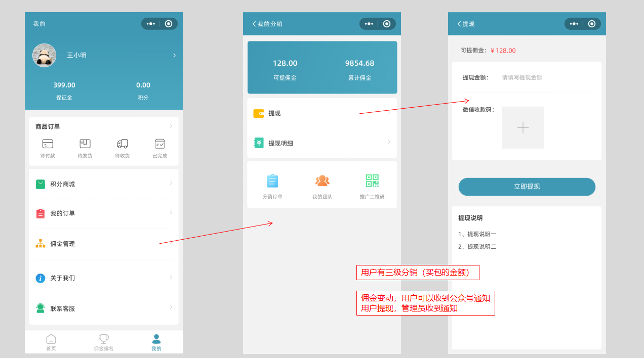Tap the yellow 提现 wallet icon

pyautogui.click(x=259, y=114)
